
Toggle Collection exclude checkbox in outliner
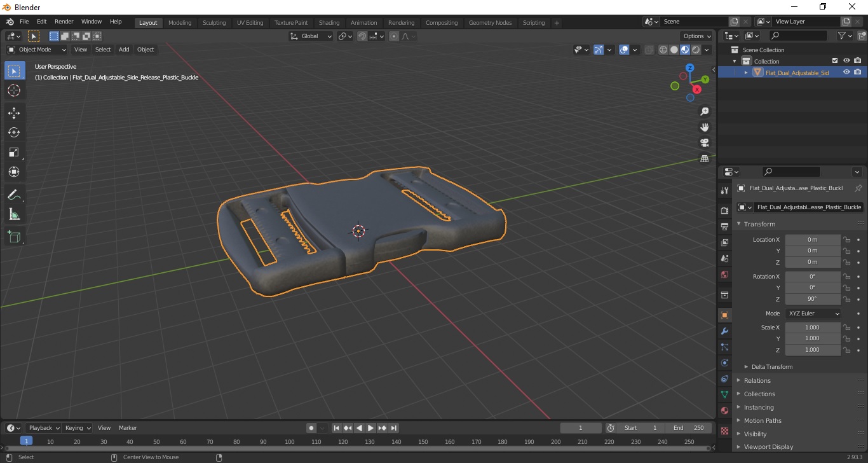(x=835, y=61)
